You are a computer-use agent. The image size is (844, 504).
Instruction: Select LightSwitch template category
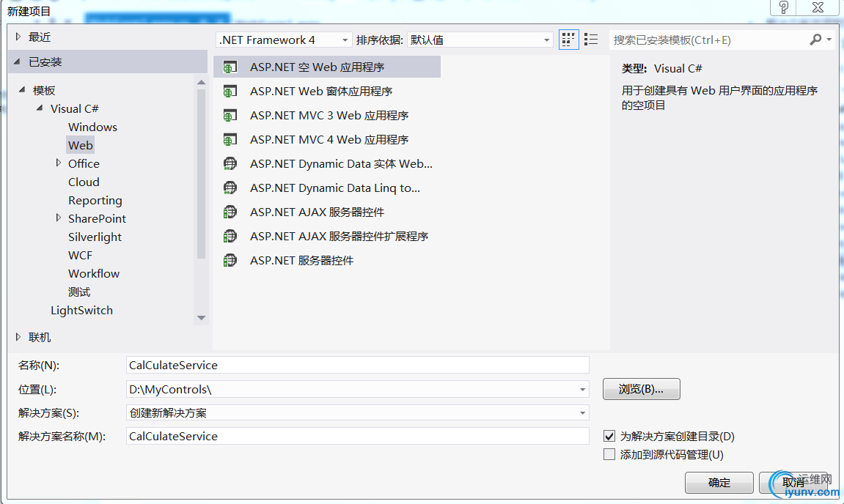pyautogui.click(x=82, y=311)
